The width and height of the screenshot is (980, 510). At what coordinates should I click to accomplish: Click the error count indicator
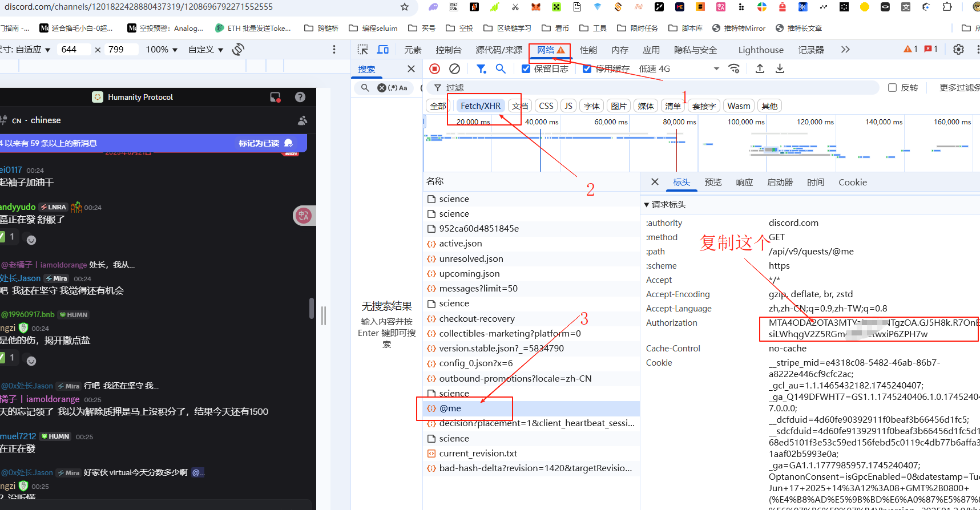[x=931, y=49]
